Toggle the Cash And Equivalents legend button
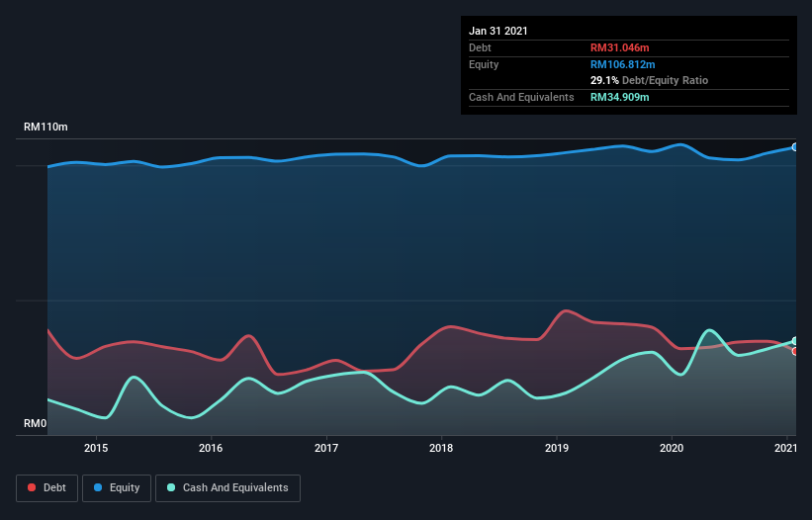This screenshot has height=520, width=812. pyautogui.click(x=227, y=488)
